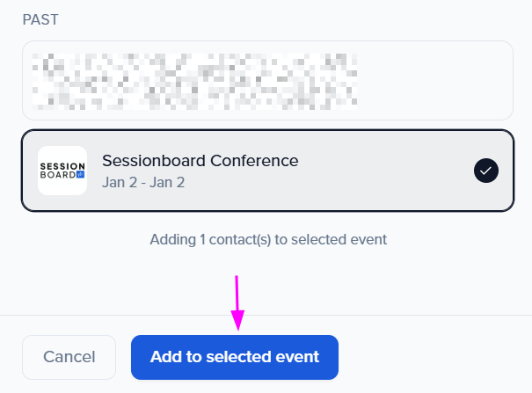Image resolution: width=532 pixels, height=393 pixels.
Task: Click the Adding 1 contact(s) status text
Action: tap(267, 239)
